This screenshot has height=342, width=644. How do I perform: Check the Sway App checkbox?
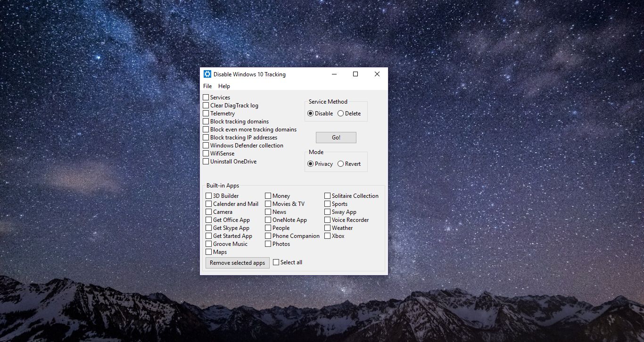click(328, 212)
